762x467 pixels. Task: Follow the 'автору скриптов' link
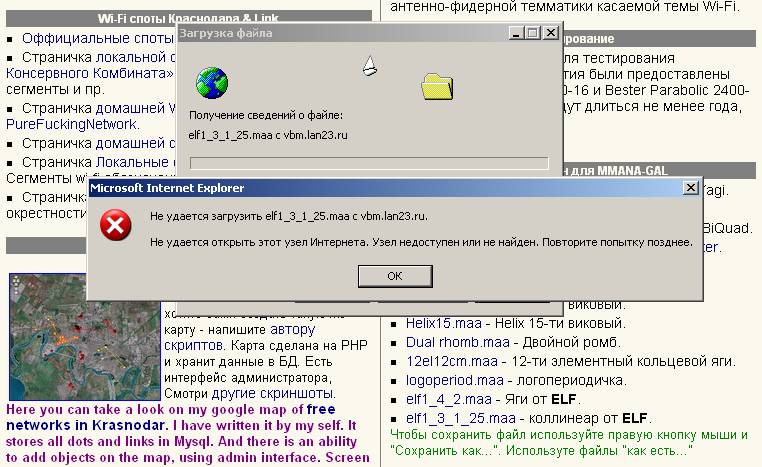(240, 337)
